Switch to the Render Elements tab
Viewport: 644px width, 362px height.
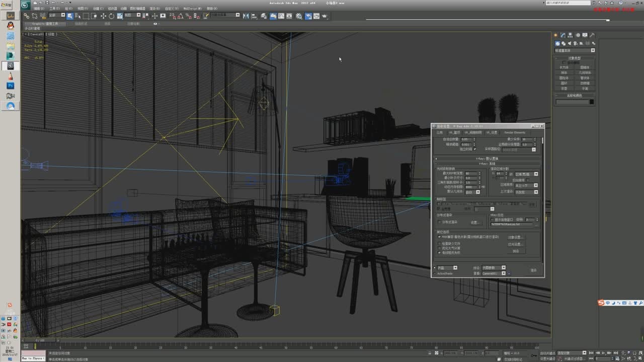tap(515, 133)
